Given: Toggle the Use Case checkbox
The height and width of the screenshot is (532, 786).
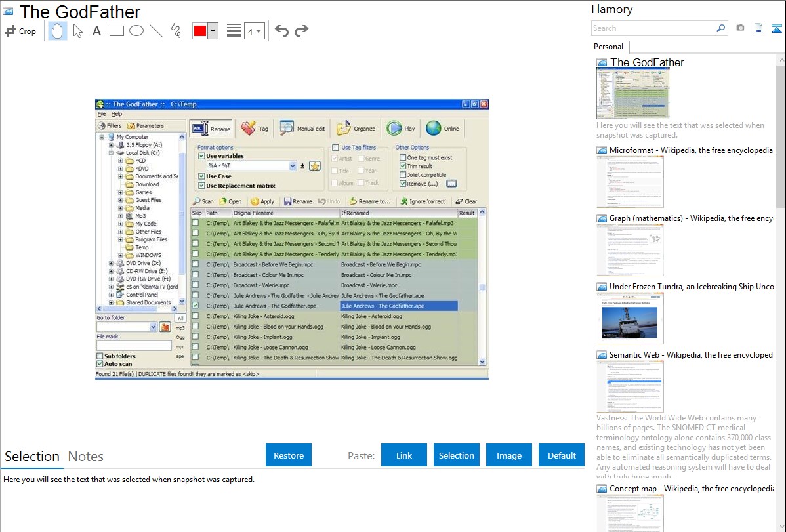Looking at the screenshot, I should (201, 176).
